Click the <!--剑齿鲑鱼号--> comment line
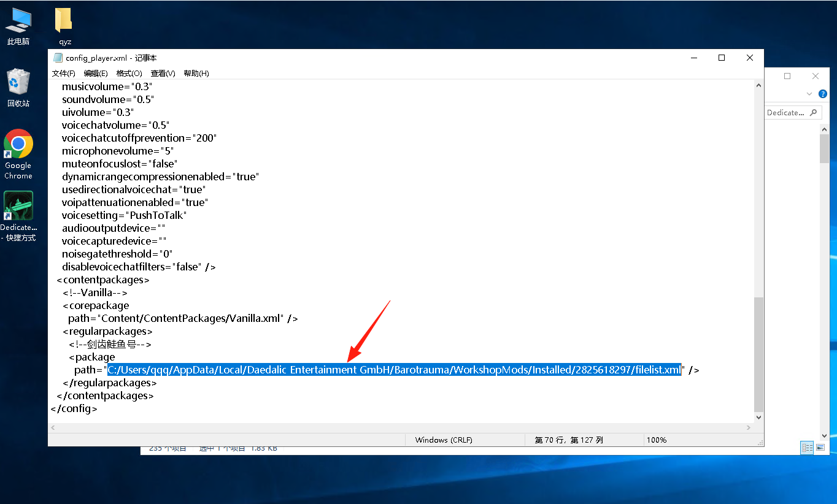Screen dimensions: 837x504 pyautogui.click(x=110, y=344)
